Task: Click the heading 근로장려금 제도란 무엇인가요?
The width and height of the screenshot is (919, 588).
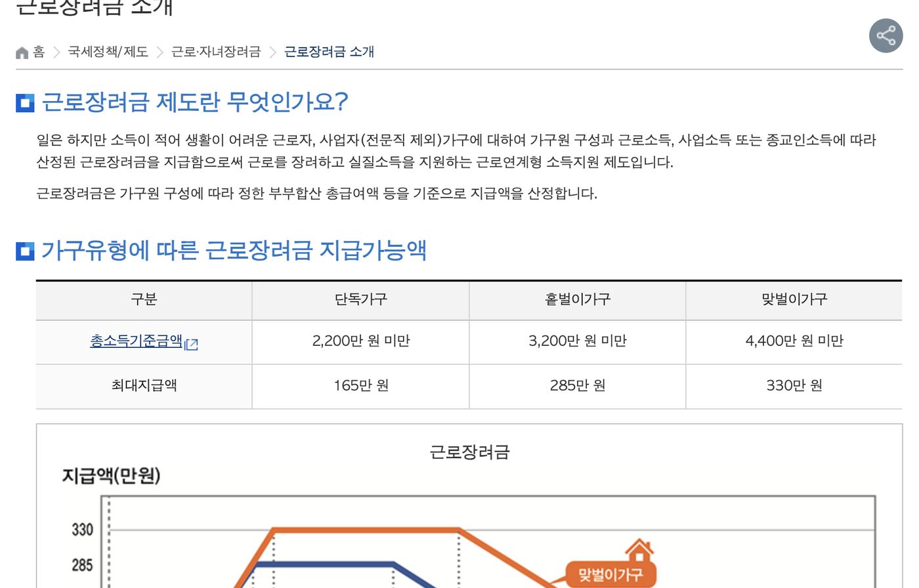Action: pyautogui.click(x=195, y=102)
